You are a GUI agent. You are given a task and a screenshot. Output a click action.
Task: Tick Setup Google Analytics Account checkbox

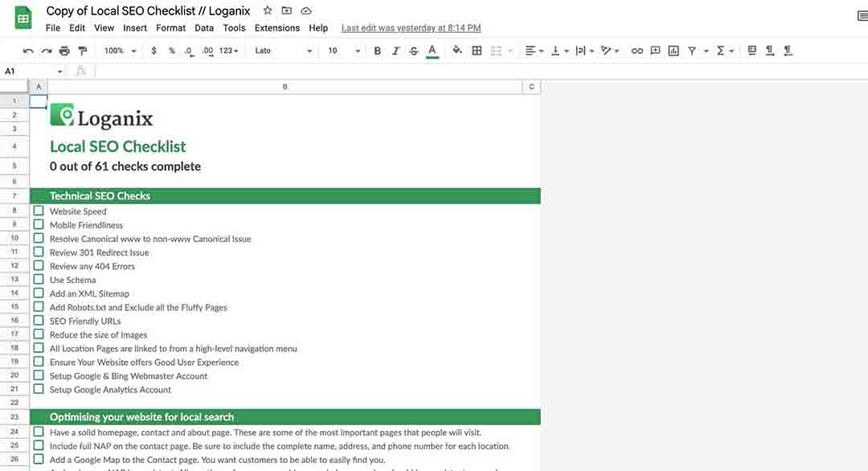[39, 389]
